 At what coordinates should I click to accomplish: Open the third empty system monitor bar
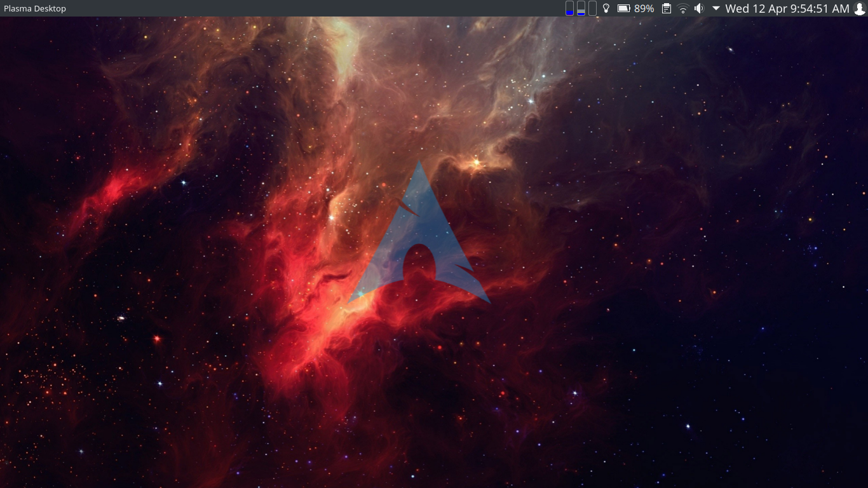(592, 8)
